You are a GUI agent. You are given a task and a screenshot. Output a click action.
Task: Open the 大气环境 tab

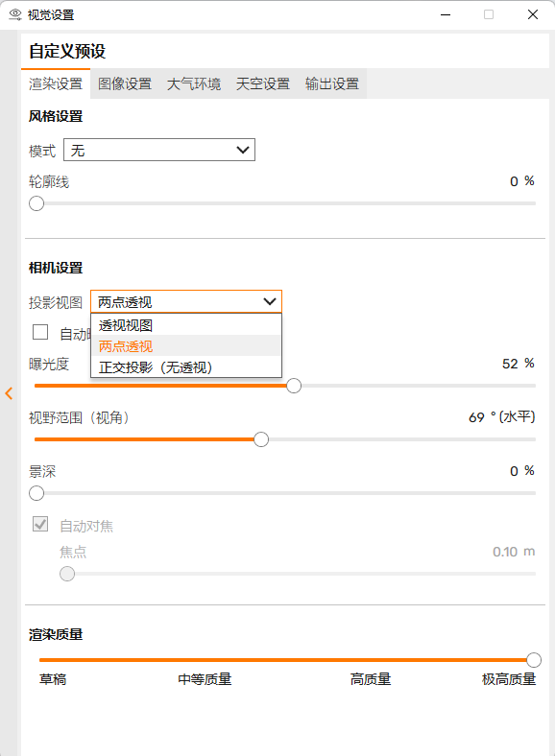point(194,83)
